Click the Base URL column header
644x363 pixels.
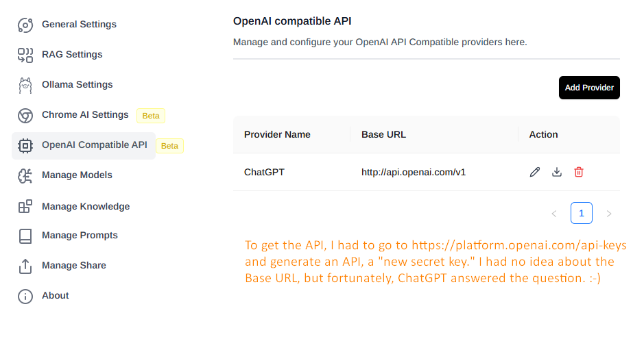(x=383, y=134)
